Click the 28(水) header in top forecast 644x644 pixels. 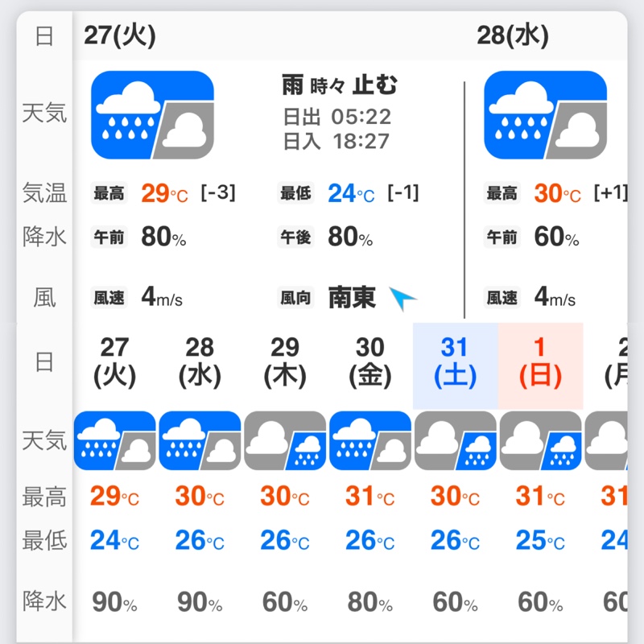513,35
